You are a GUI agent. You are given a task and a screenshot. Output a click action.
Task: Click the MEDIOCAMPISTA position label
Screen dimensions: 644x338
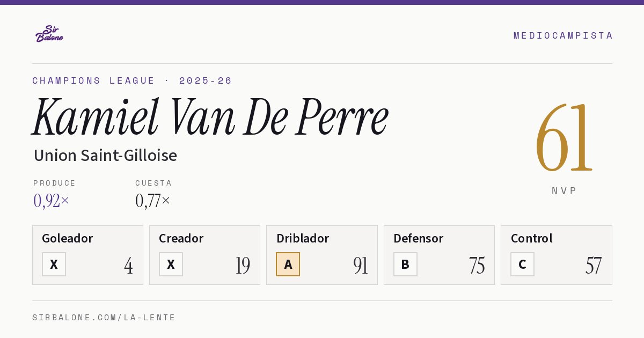563,35
